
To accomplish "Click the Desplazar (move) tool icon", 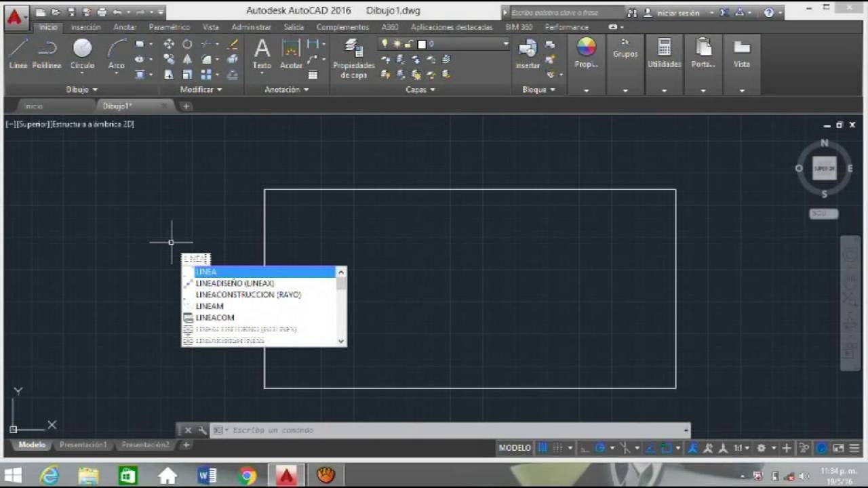I will [x=169, y=44].
